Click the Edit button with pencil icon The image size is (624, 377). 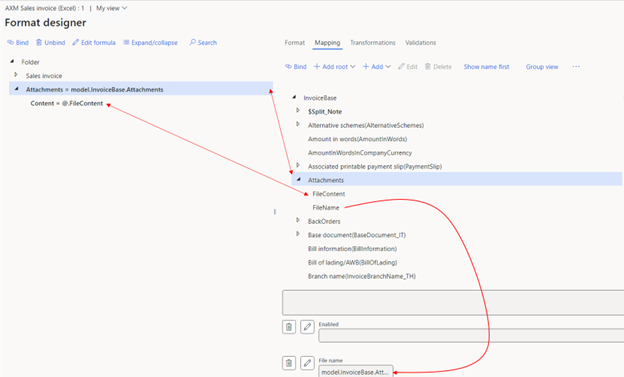click(x=408, y=67)
